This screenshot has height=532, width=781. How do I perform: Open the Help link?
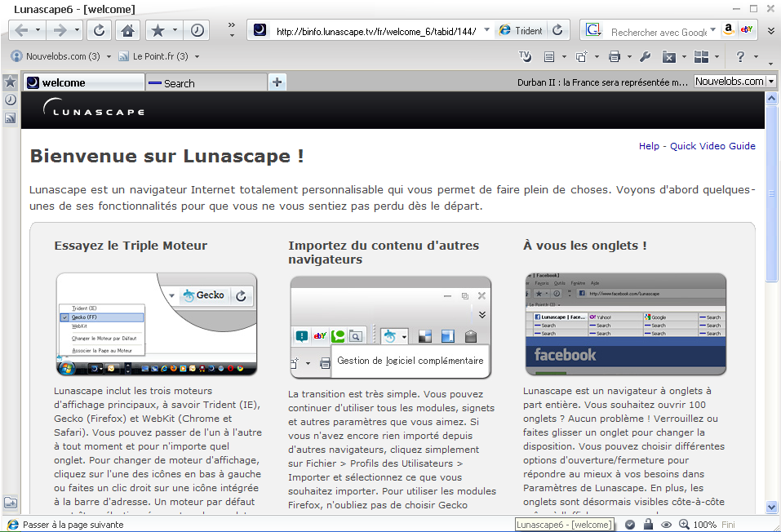pyautogui.click(x=649, y=146)
